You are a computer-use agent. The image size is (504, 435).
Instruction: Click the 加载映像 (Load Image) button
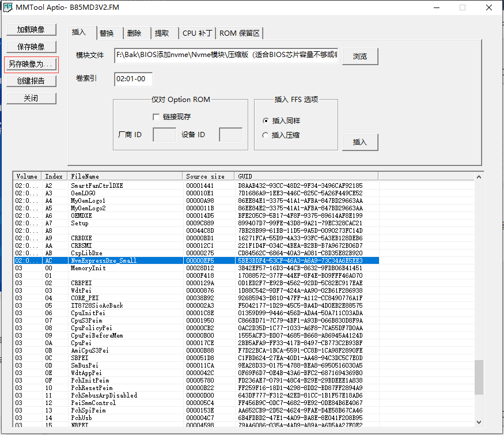[x=31, y=29]
